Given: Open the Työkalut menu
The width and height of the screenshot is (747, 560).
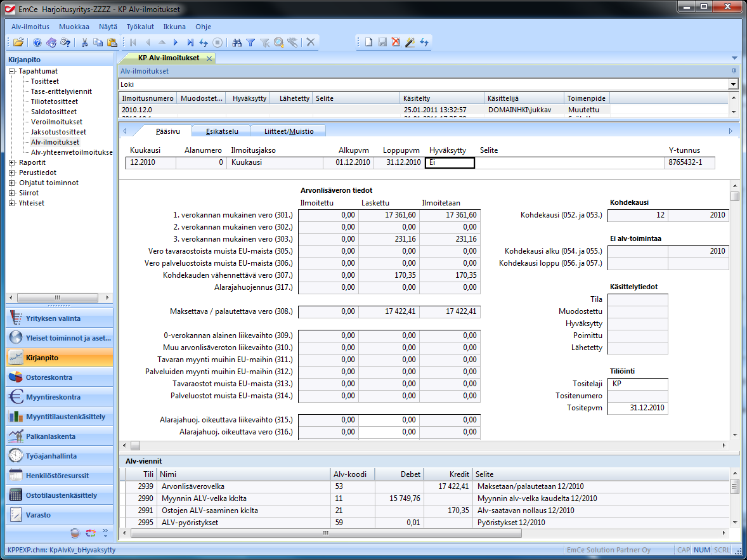Looking at the screenshot, I should coord(140,27).
